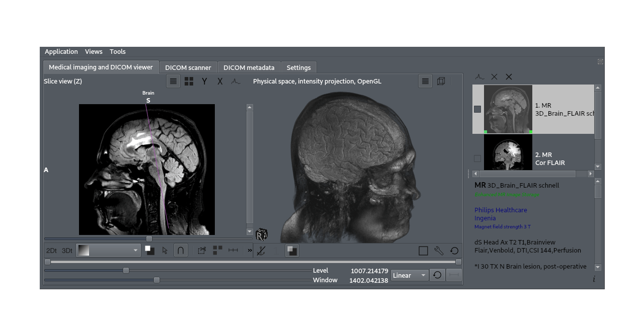Click the four-squares tile icon
The image size is (644, 322).
pyautogui.click(x=217, y=250)
